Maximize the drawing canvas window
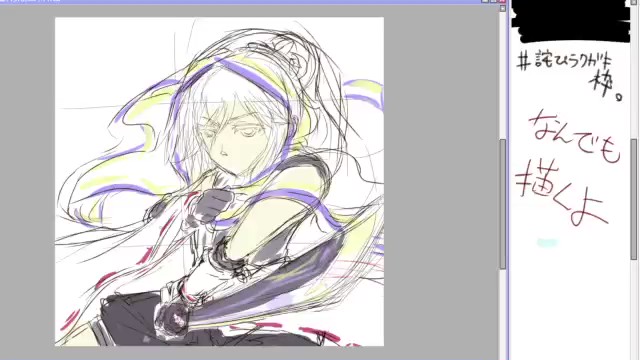 point(493,1)
